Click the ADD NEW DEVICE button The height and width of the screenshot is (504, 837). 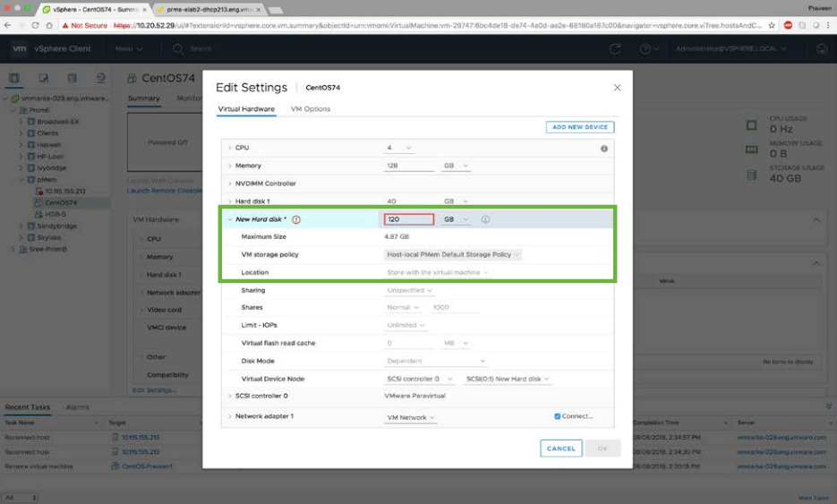(580, 127)
